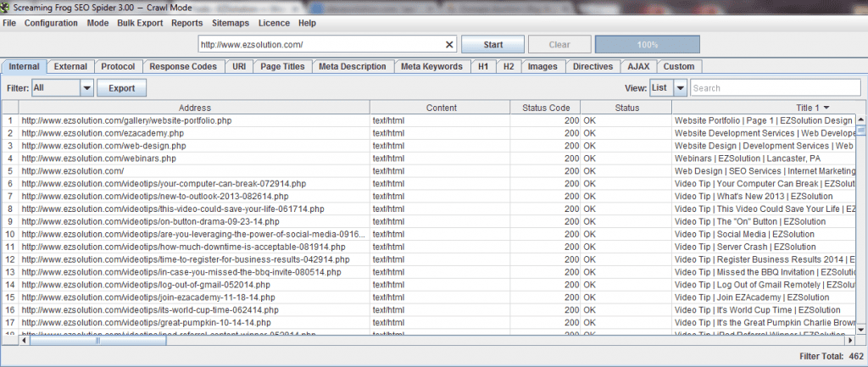868x367 pixels.
Task: Clear the URL with the X icon
Action: (449, 45)
